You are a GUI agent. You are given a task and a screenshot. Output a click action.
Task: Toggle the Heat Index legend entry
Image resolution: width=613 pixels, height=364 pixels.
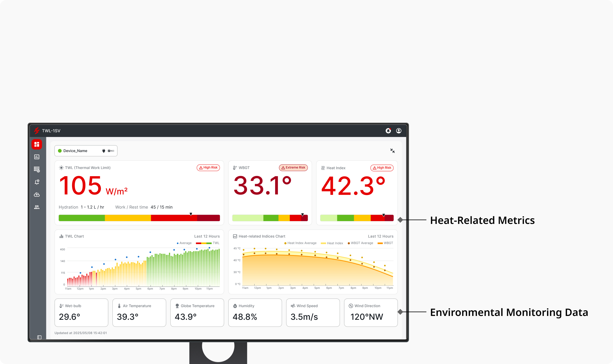click(x=332, y=243)
